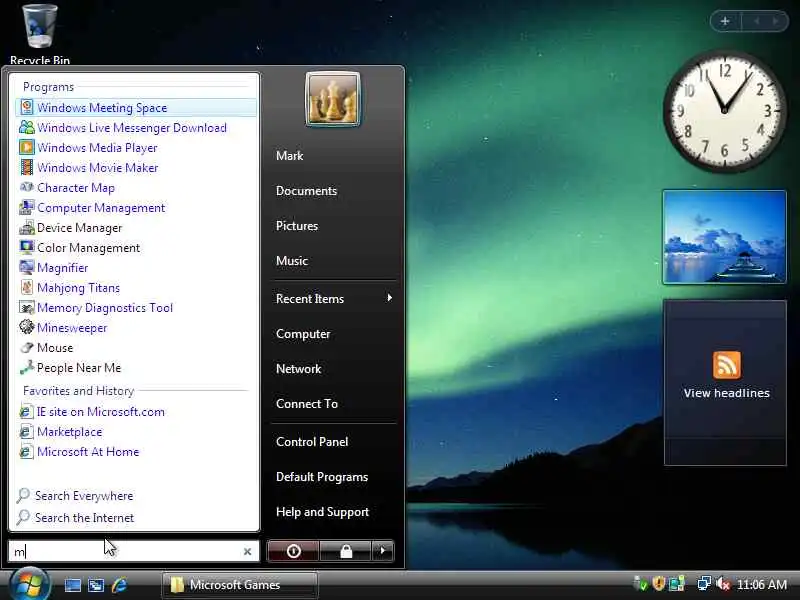Open the Mouse settings icon

(27, 347)
